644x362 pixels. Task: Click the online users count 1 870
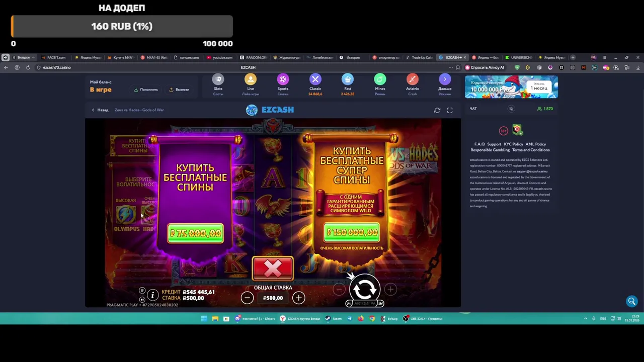tap(545, 109)
